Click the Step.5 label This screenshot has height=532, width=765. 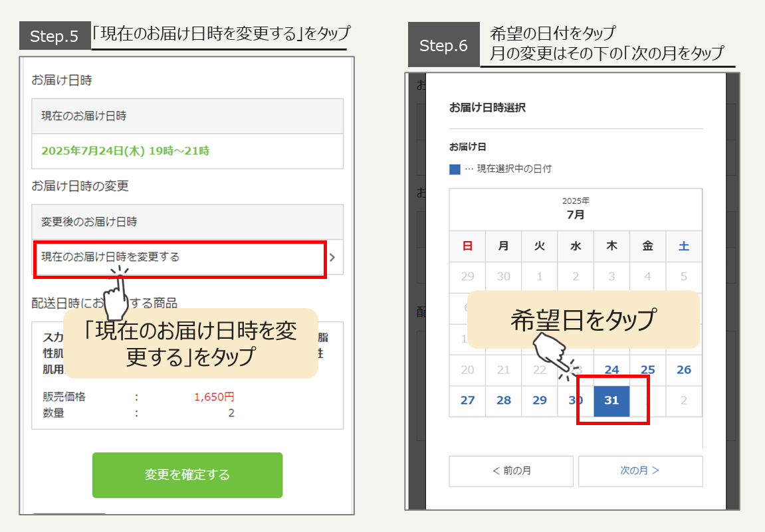tap(55, 35)
